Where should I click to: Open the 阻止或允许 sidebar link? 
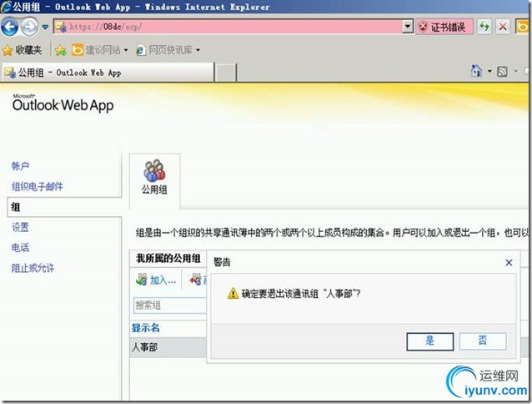pos(33,268)
